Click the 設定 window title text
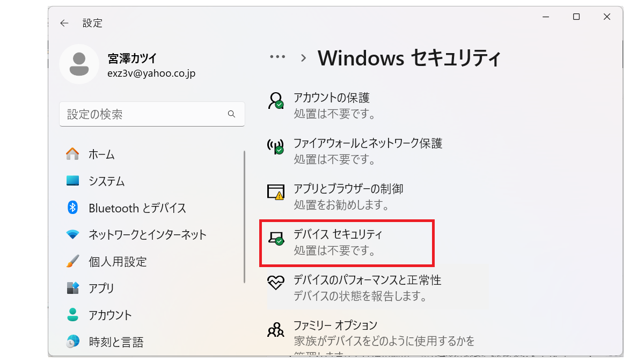Screen dimensions: 644x362 point(92,23)
